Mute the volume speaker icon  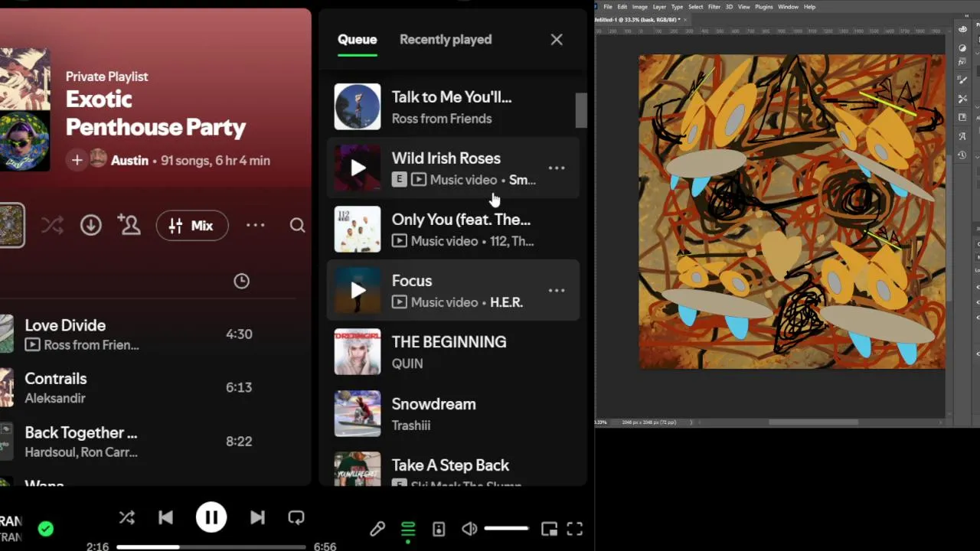[x=469, y=529]
